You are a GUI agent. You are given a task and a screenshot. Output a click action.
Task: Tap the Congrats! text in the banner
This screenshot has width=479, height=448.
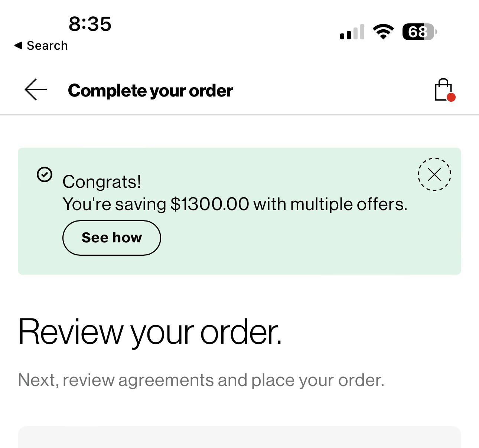[x=102, y=182]
